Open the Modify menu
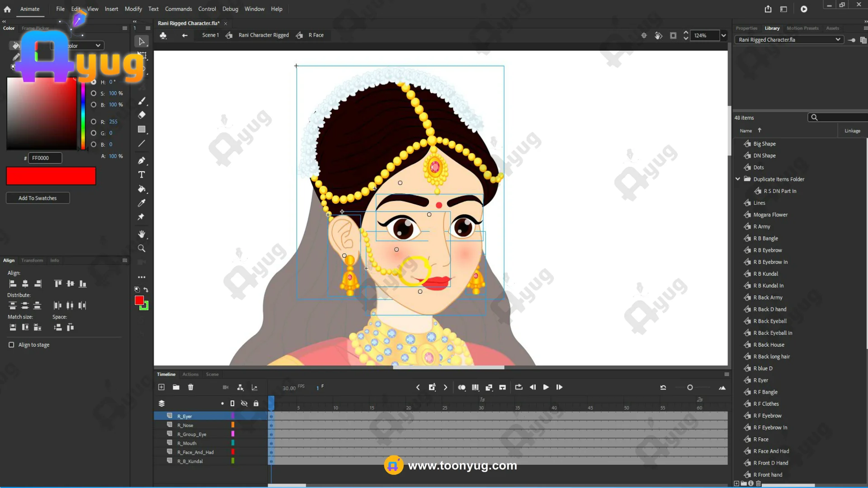This screenshot has width=868, height=488. click(x=133, y=9)
